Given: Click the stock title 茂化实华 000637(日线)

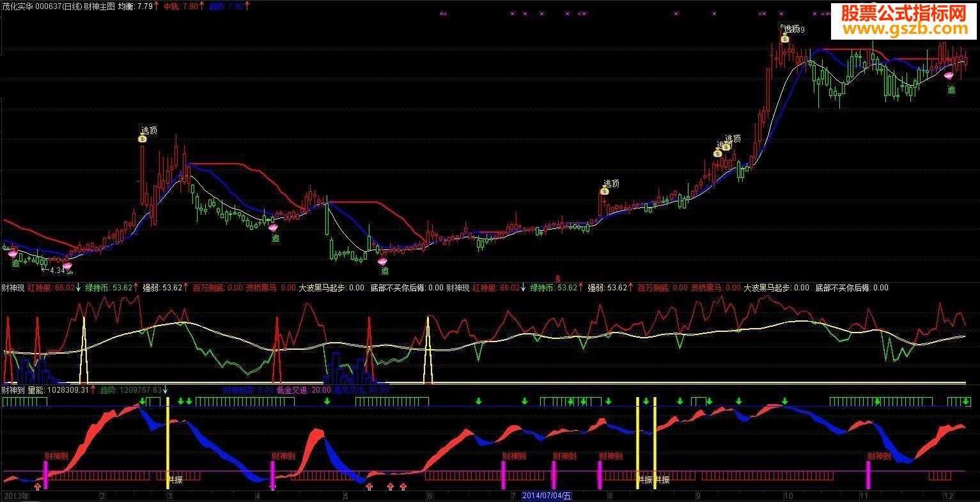Looking at the screenshot, I should coord(41,6).
